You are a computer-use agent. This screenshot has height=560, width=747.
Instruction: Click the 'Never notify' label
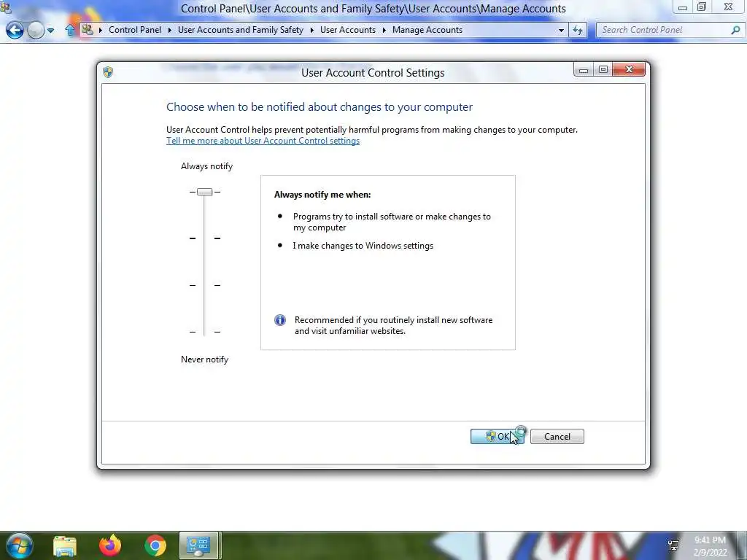point(204,359)
